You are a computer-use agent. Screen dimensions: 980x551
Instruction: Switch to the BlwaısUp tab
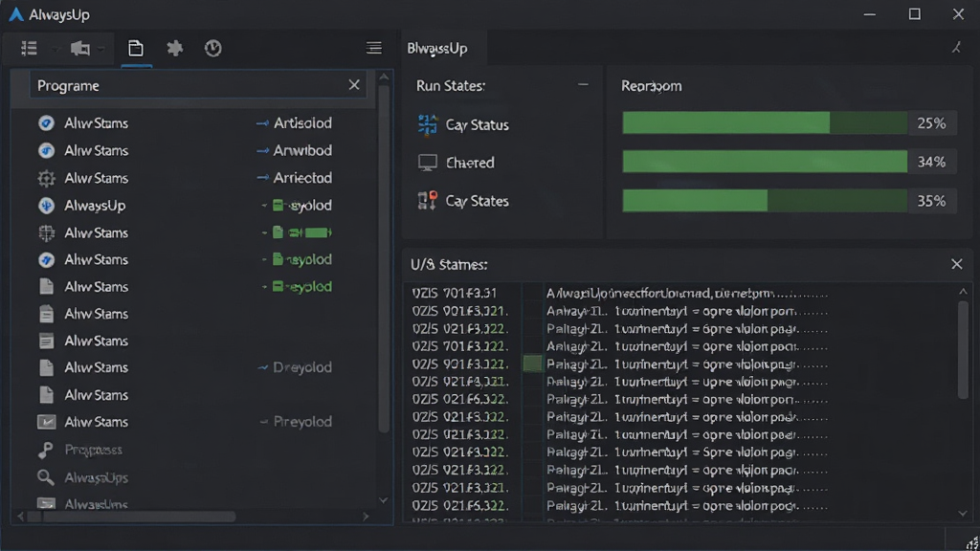click(436, 48)
